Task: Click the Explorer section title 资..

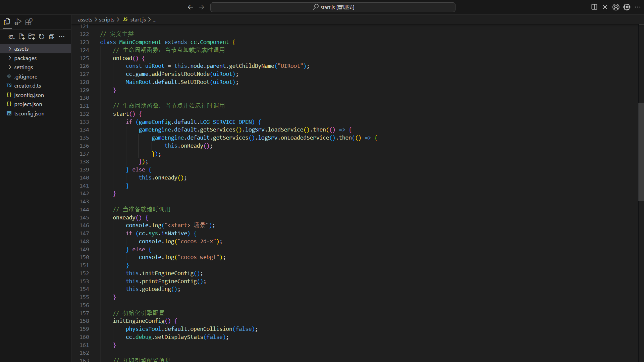Action: (x=11, y=37)
